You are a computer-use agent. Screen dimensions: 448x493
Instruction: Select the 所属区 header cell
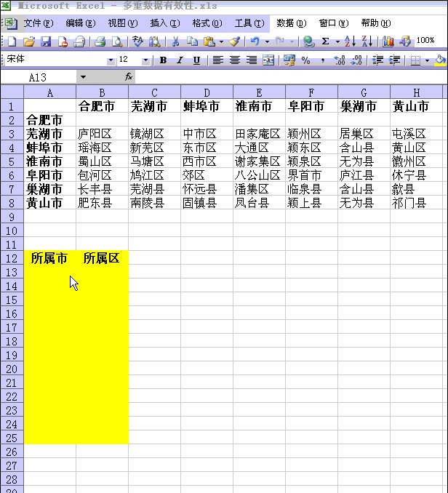point(102,258)
